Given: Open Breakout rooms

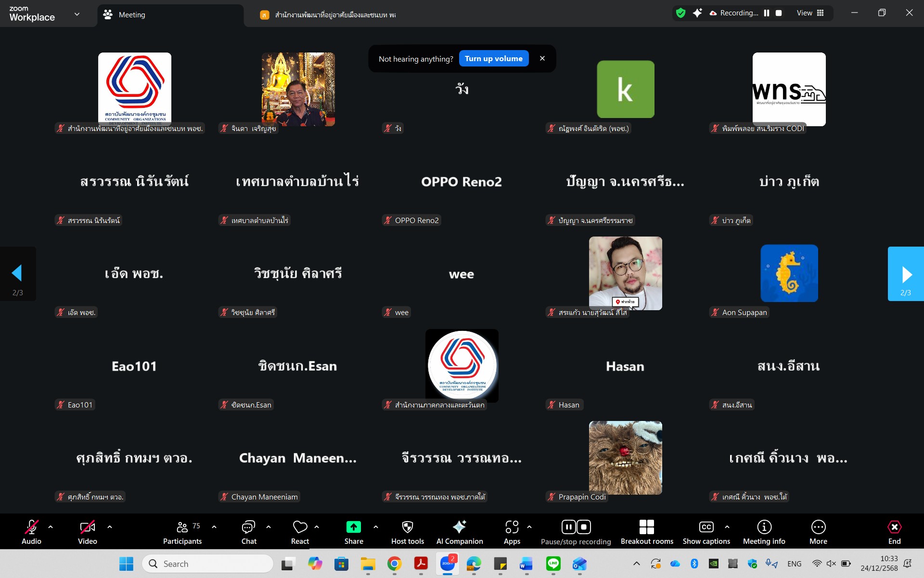Looking at the screenshot, I should (646, 527).
